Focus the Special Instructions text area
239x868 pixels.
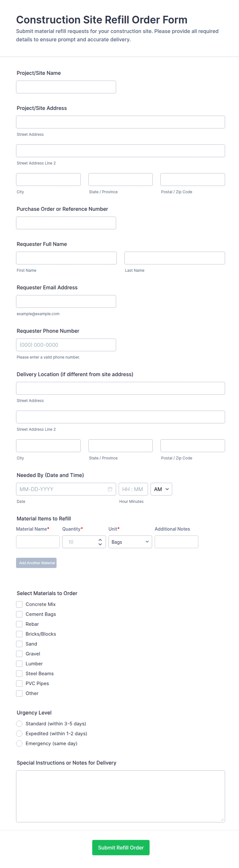(x=121, y=796)
